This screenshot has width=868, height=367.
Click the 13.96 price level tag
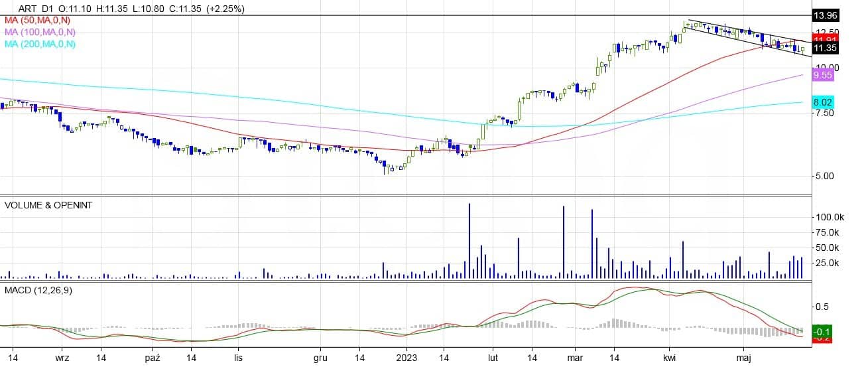point(825,15)
